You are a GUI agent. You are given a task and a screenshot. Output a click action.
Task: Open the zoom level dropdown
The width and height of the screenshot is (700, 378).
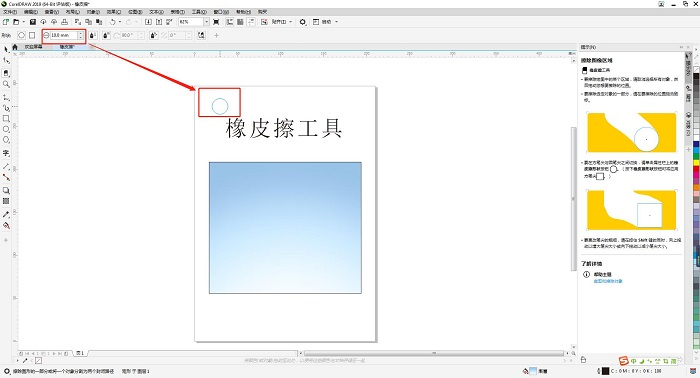(206, 22)
